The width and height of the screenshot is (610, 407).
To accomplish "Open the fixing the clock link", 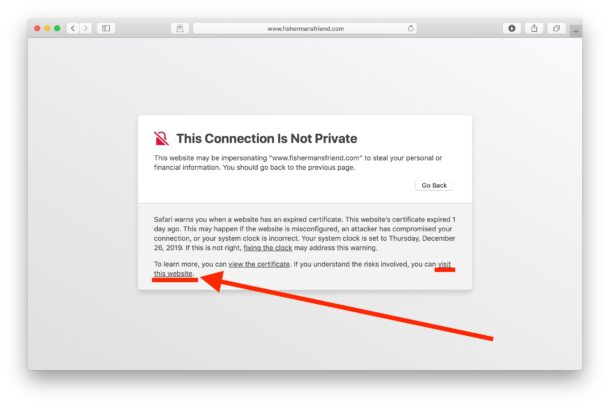I will click(x=268, y=248).
